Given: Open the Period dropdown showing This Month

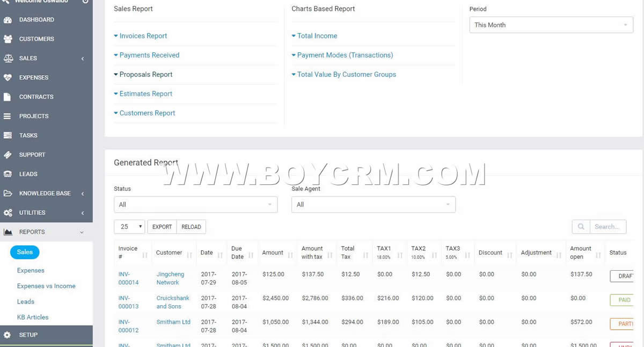Looking at the screenshot, I should 551,25.
